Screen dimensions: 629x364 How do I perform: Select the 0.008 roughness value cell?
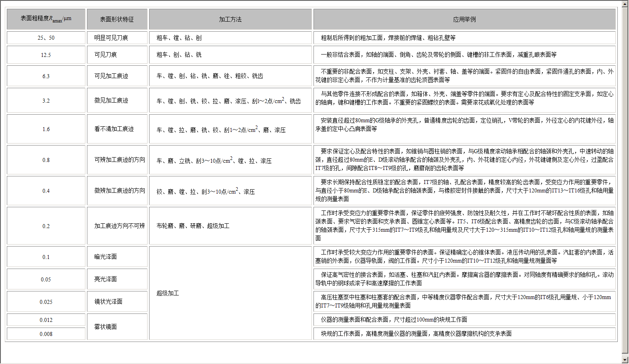[x=46, y=334]
